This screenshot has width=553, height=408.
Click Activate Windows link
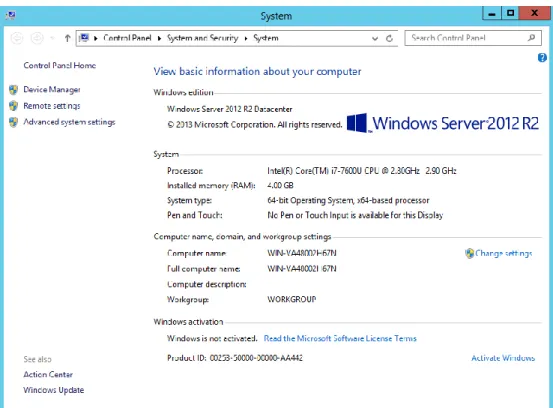(x=503, y=358)
